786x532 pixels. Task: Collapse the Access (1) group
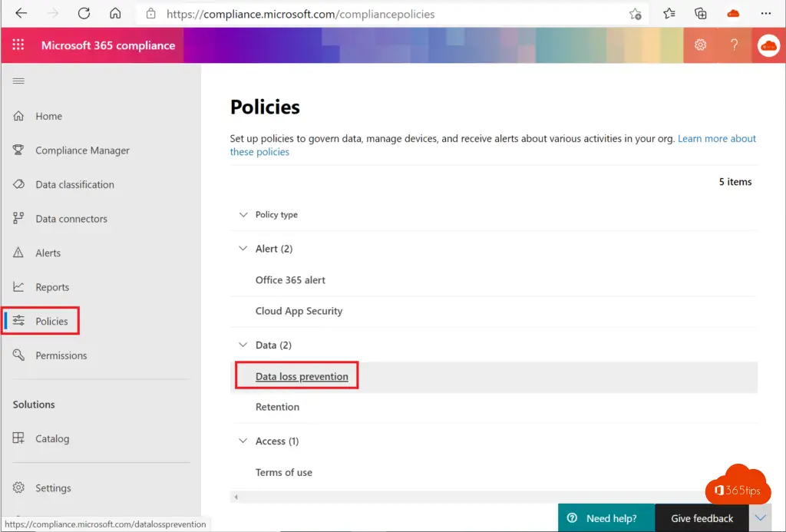[243, 441]
